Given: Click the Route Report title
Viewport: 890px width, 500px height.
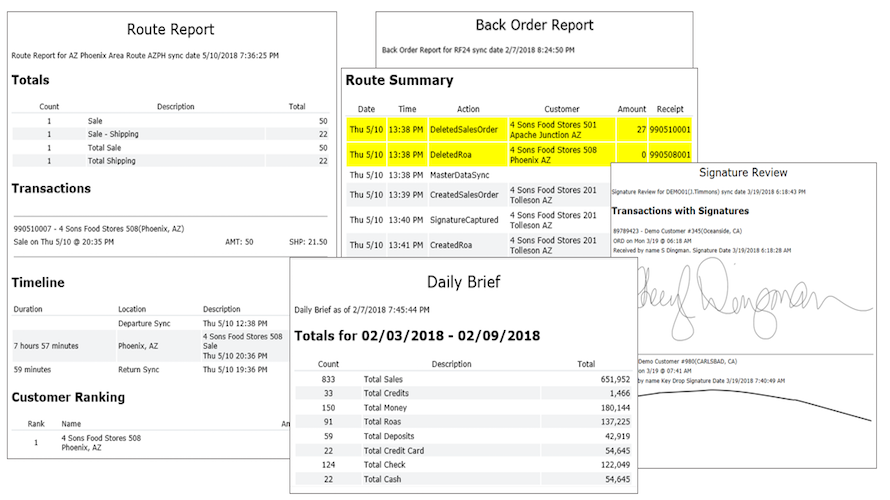Looking at the screenshot, I should (x=170, y=30).
